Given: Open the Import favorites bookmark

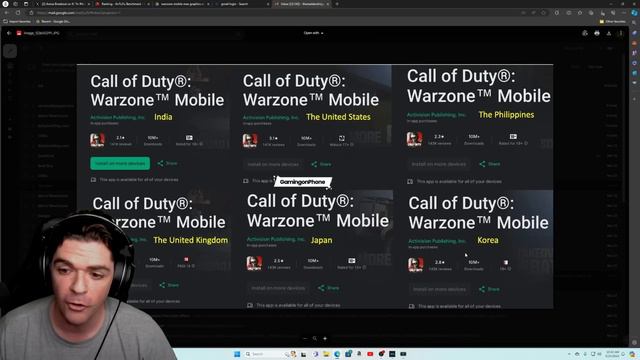Looking at the screenshot, I should (x=17, y=21).
